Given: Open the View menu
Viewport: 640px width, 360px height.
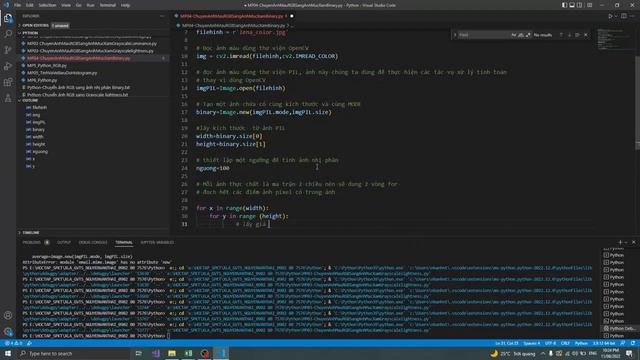Looking at the screenshot, I should point(66,5).
